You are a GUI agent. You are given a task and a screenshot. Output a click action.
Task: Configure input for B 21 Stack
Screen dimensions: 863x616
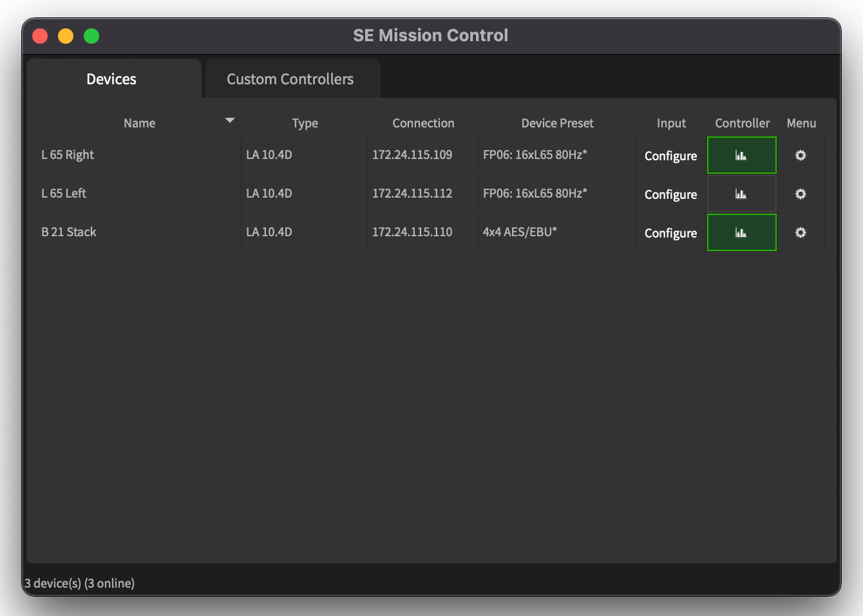[670, 233]
